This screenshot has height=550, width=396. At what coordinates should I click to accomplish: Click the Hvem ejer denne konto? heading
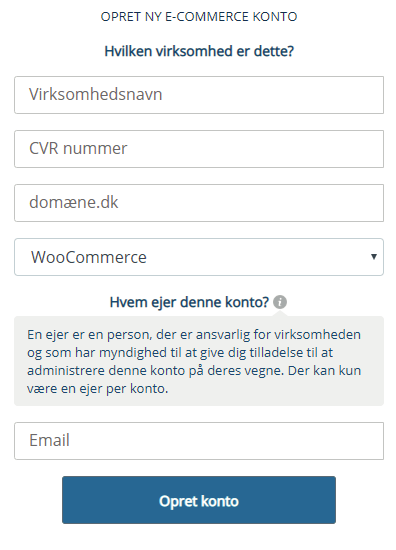pyautogui.click(x=189, y=302)
